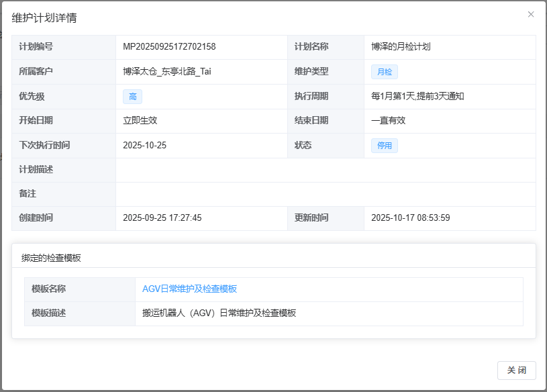Click the 高 priority tag

(132, 97)
